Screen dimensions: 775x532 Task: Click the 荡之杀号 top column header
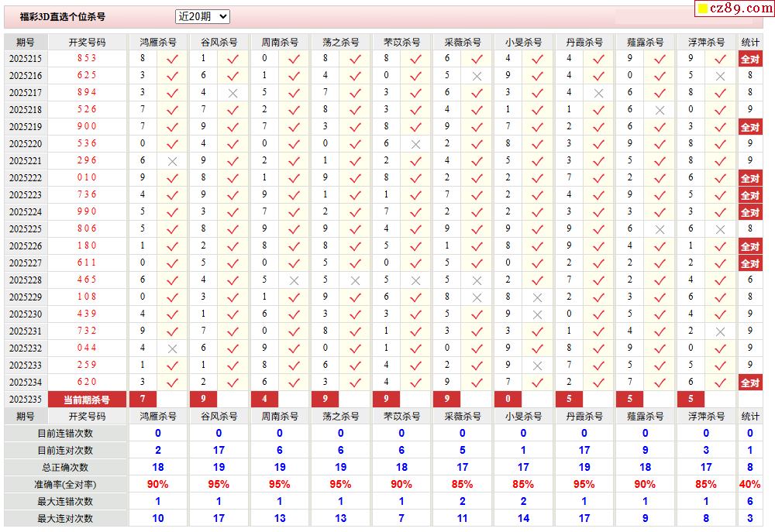(x=340, y=43)
